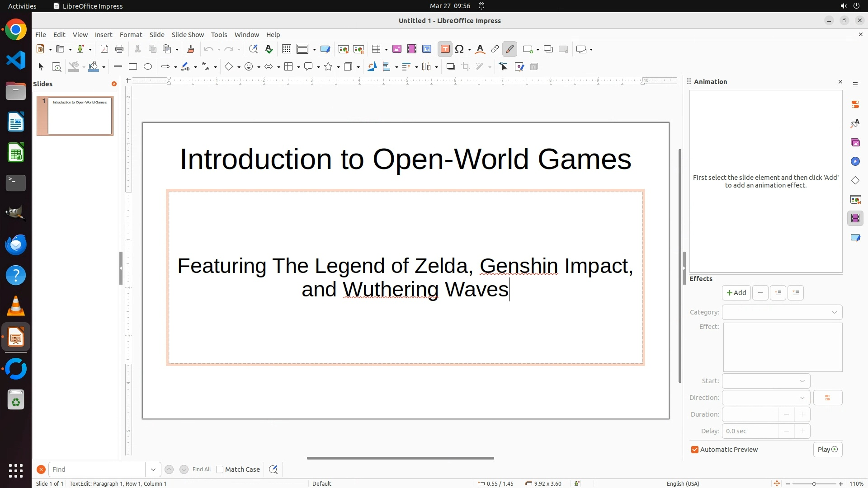Disable the Automatic Preview checkbox
This screenshot has height=488, width=868.
(695, 450)
